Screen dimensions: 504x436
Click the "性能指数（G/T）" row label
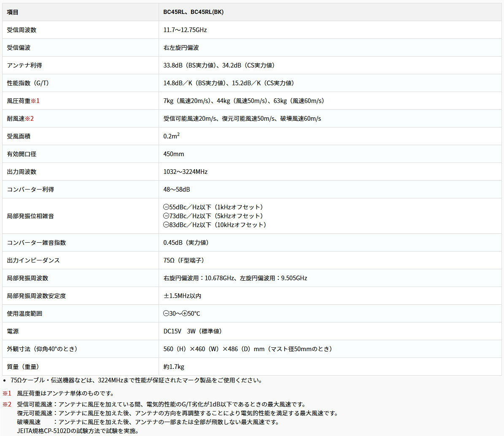(29, 83)
